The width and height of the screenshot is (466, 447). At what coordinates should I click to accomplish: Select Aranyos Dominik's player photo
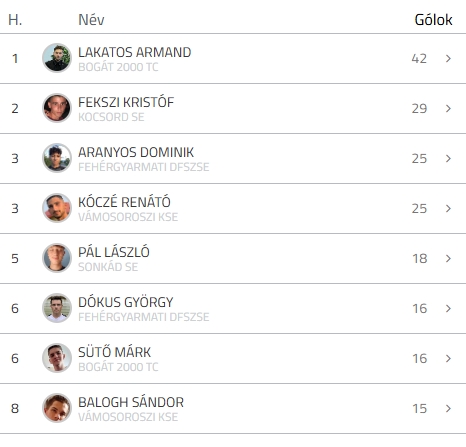(x=57, y=158)
